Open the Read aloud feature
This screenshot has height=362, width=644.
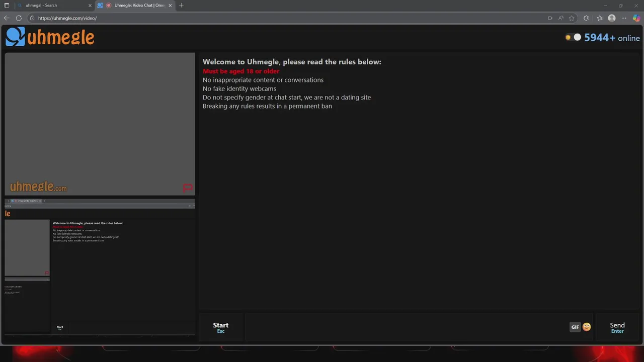click(x=561, y=18)
